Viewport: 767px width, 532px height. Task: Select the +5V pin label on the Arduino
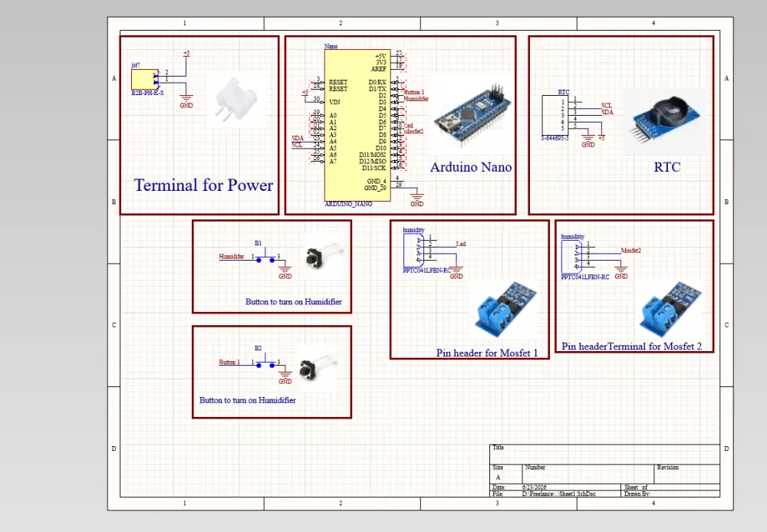pos(380,56)
